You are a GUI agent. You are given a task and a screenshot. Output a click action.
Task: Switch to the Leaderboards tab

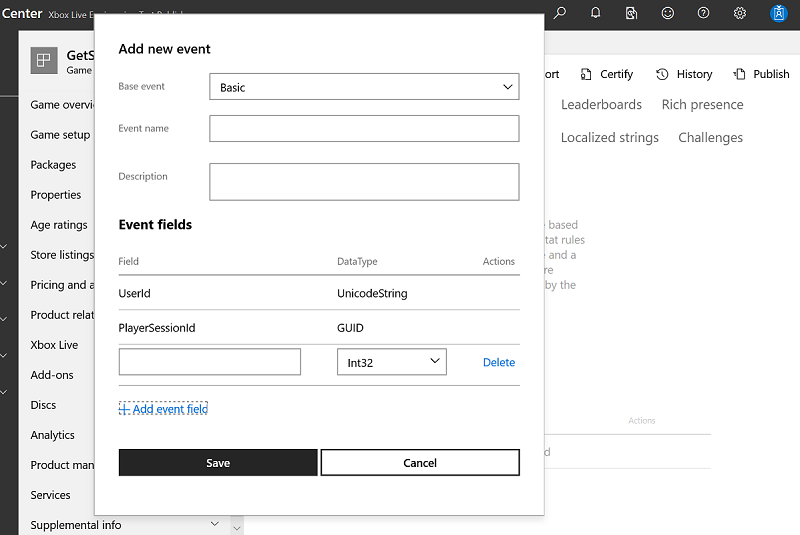tap(601, 105)
